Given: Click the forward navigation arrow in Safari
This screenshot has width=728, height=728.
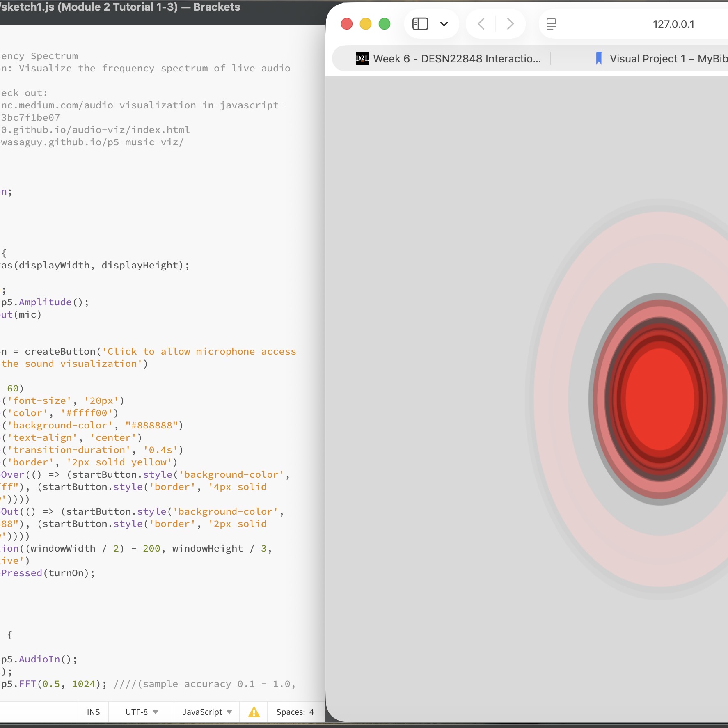Looking at the screenshot, I should (510, 23).
